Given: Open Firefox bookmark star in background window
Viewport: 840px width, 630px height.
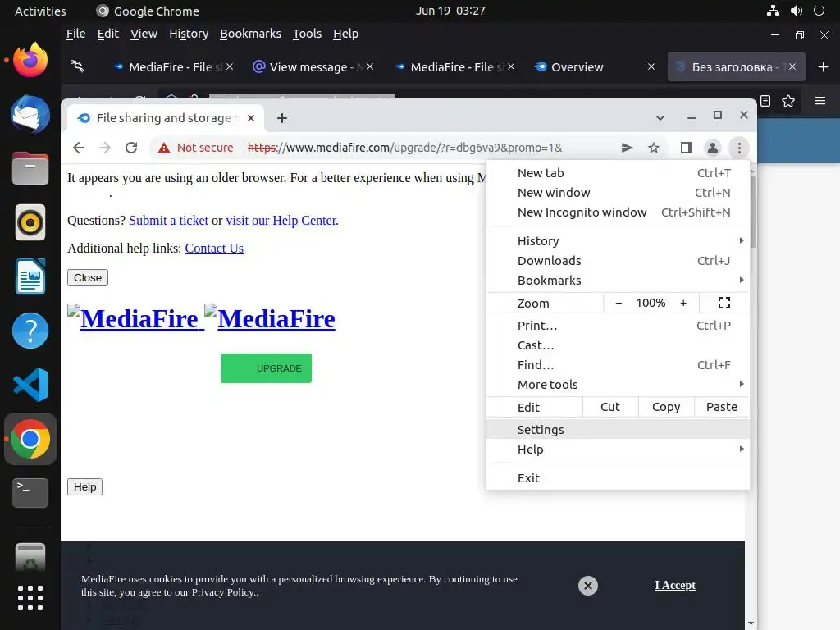Looking at the screenshot, I should click(788, 101).
